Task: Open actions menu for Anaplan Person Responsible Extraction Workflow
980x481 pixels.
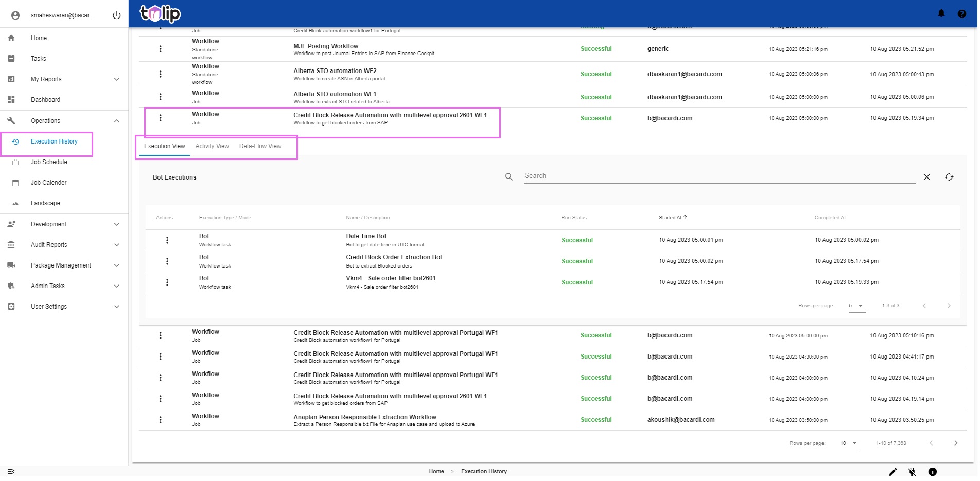Action: [161, 420]
